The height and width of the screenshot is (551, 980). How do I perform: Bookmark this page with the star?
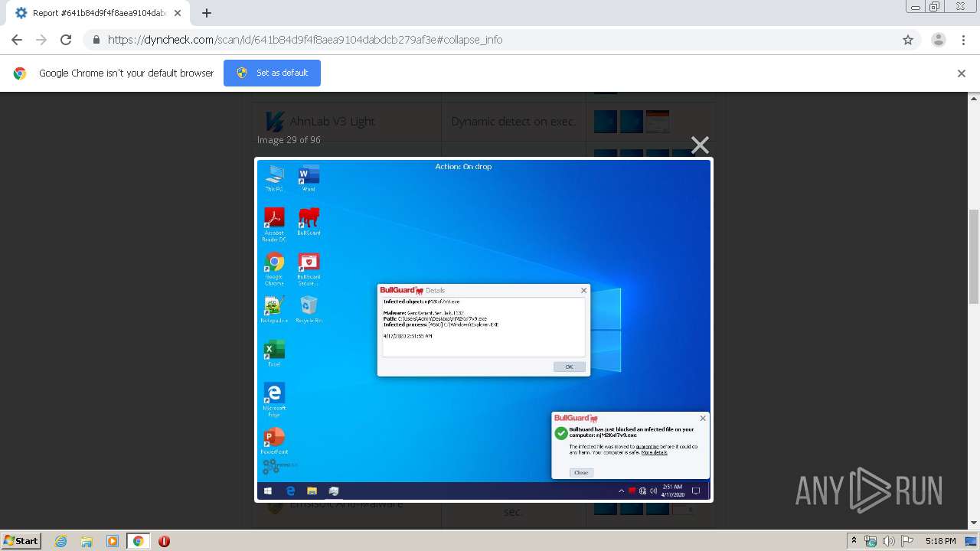pos(908,40)
